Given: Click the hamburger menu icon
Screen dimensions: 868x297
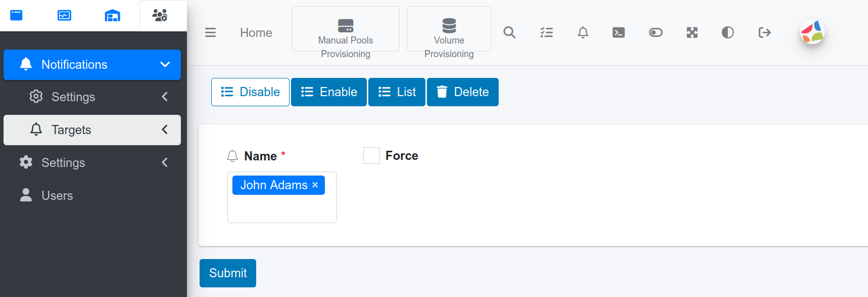Looking at the screenshot, I should point(210,32).
